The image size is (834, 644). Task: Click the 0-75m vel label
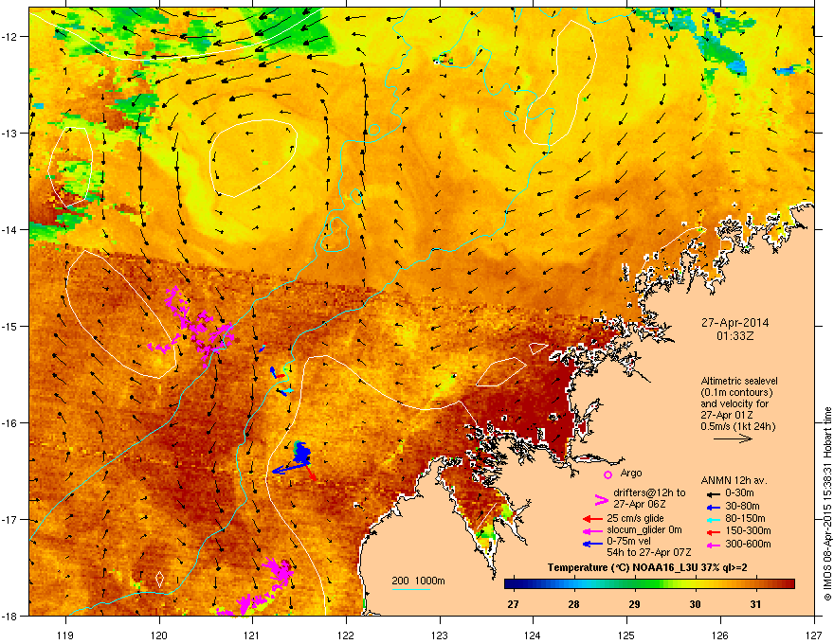[628, 542]
